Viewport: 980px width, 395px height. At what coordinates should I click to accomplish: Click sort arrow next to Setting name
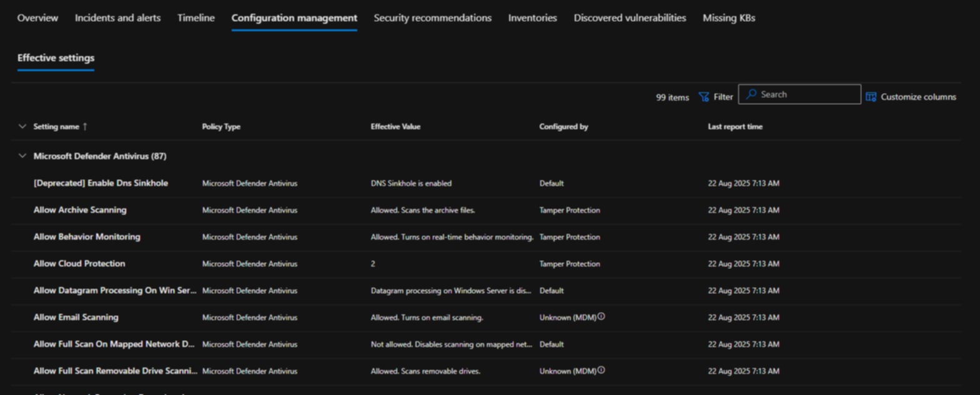point(85,127)
